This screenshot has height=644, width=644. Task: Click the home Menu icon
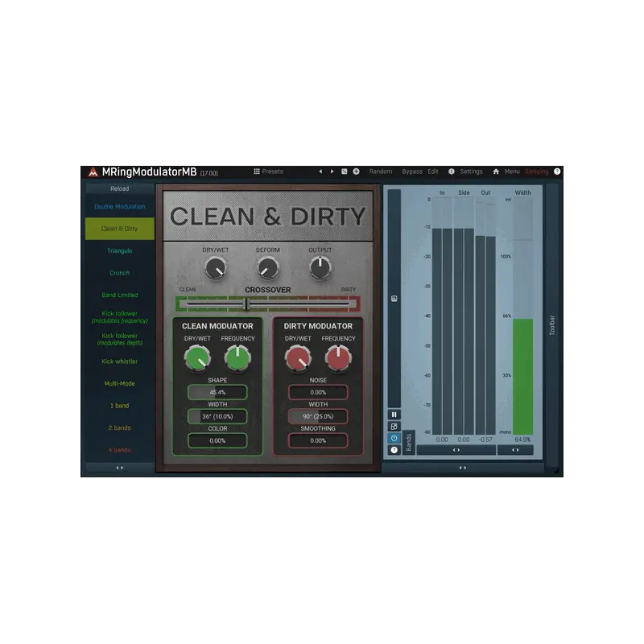click(496, 171)
